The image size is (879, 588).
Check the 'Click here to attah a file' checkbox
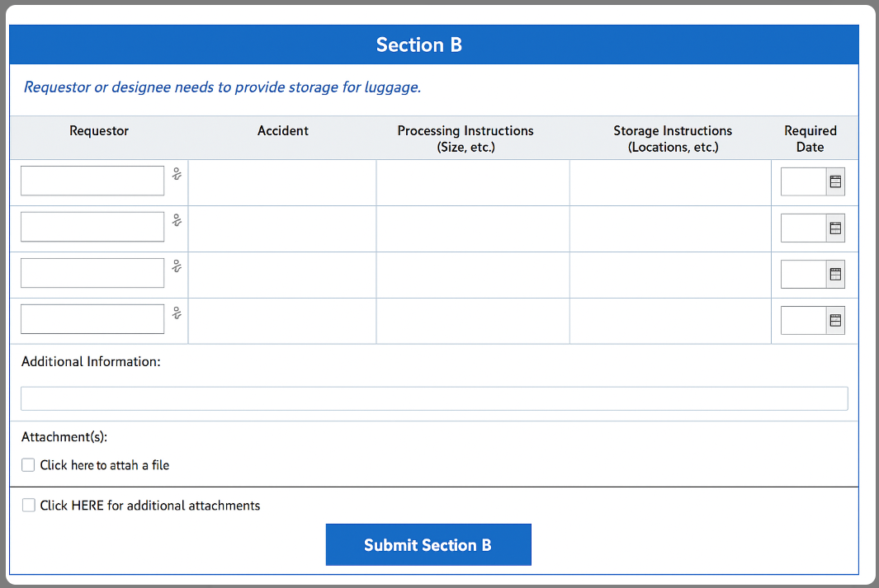click(28, 465)
